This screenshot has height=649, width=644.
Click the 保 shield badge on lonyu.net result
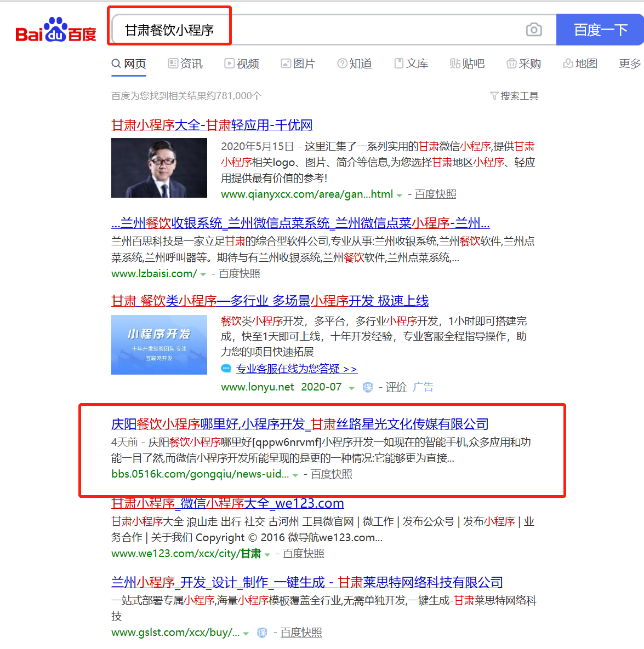tap(367, 387)
